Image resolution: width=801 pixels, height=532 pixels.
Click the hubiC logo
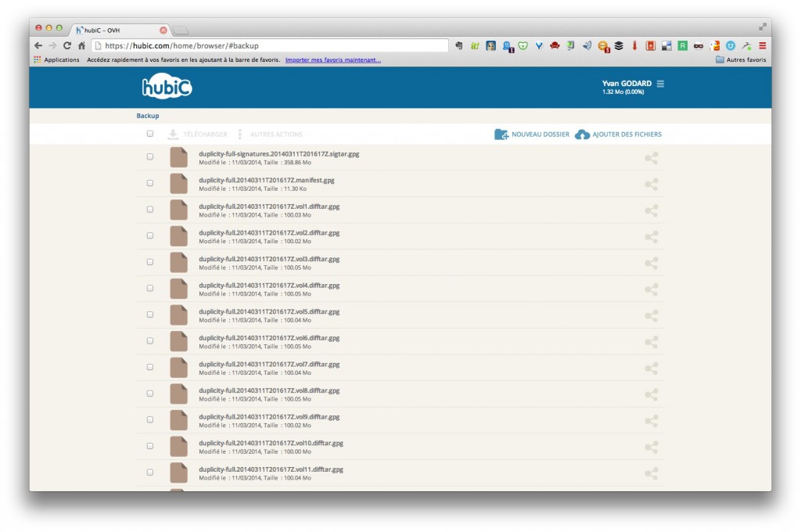pos(167,87)
